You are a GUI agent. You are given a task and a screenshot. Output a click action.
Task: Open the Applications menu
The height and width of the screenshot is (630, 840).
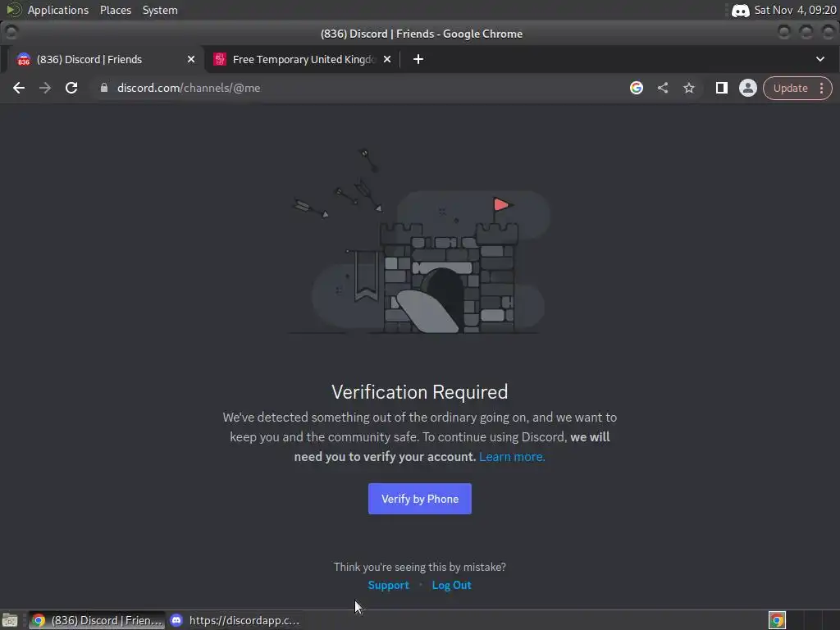pos(58,10)
